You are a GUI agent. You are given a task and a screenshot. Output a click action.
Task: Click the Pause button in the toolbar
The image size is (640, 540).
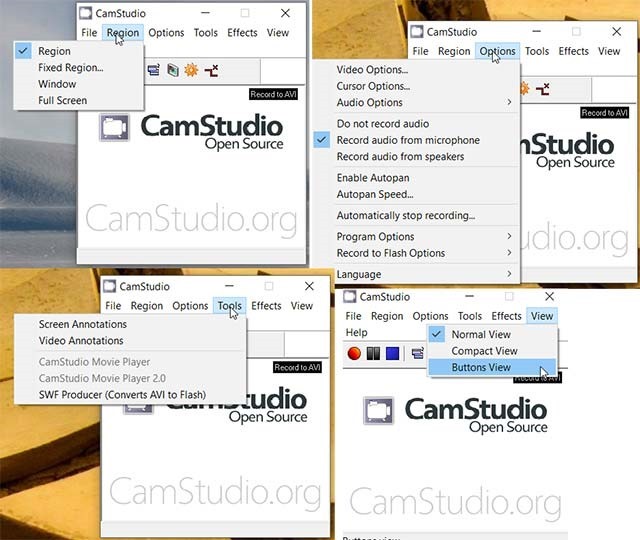tap(373, 353)
